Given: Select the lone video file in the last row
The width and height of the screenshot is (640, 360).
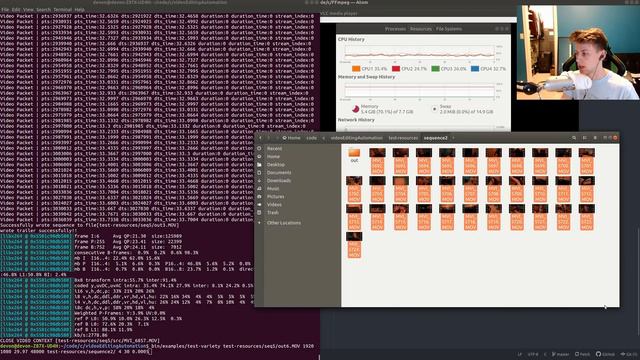Looking at the screenshot, I should pos(354,245).
